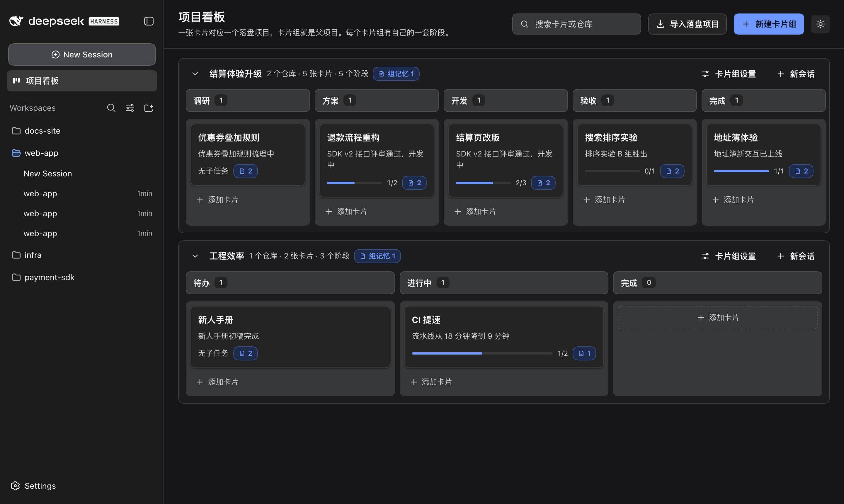Toggle the light/dark theme sun icon

[820, 24]
